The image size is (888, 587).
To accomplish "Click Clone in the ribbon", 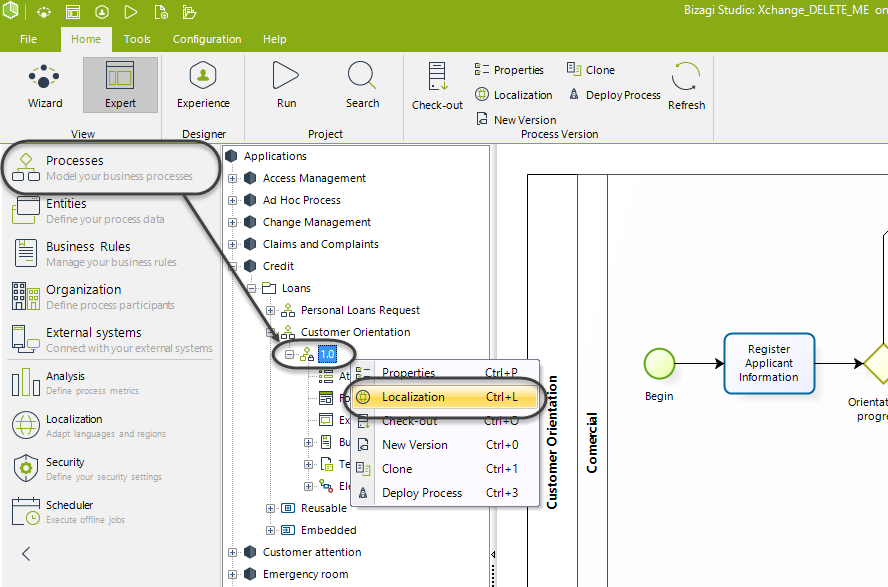I will click(591, 70).
